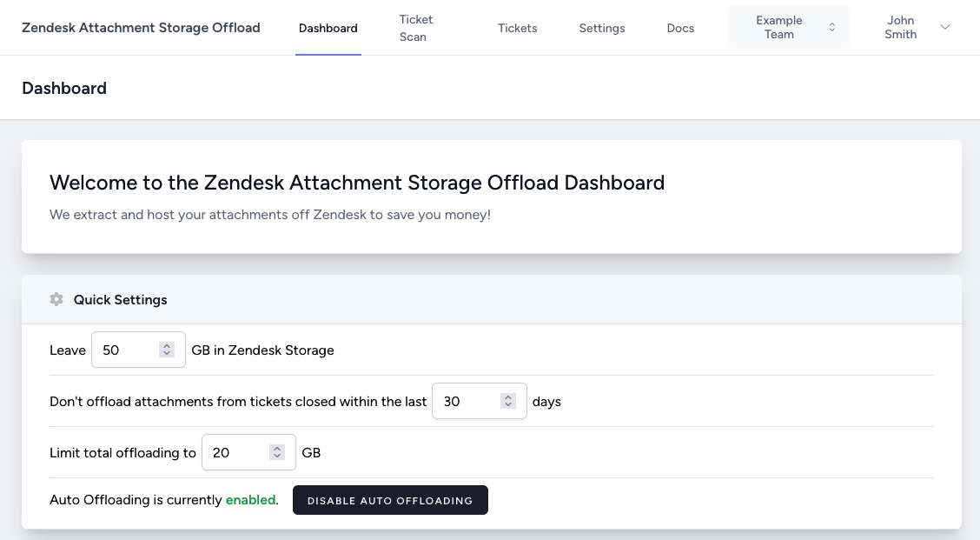
Task: Click the 'Dashboard' page title
Action: pyautogui.click(x=64, y=88)
